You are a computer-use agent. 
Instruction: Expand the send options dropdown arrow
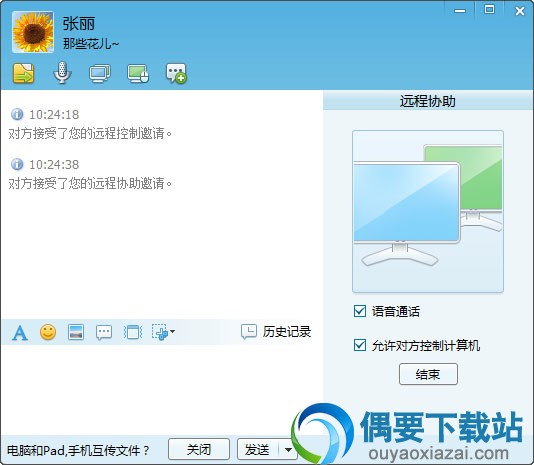pyautogui.click(x=288, y=450)
